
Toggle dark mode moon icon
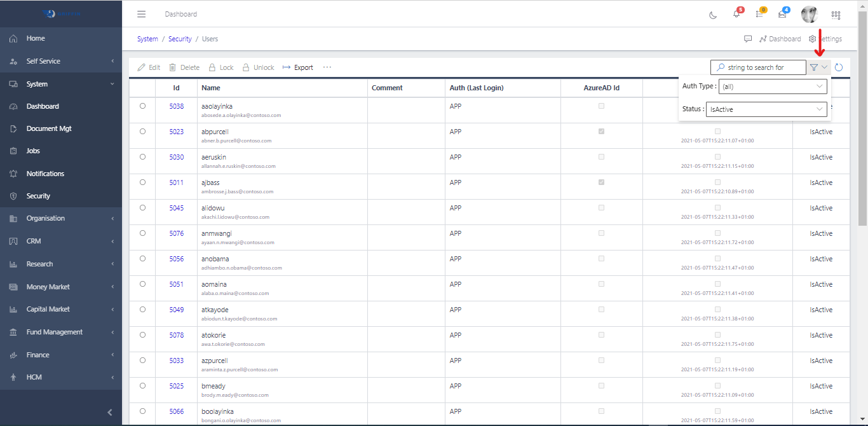pyautogui.click(x=713, y=15)
